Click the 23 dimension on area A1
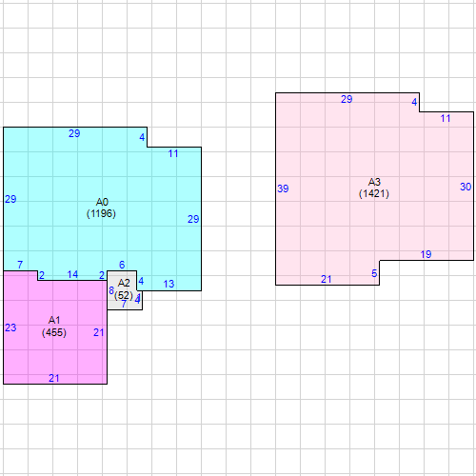 (x=10, y=327)
